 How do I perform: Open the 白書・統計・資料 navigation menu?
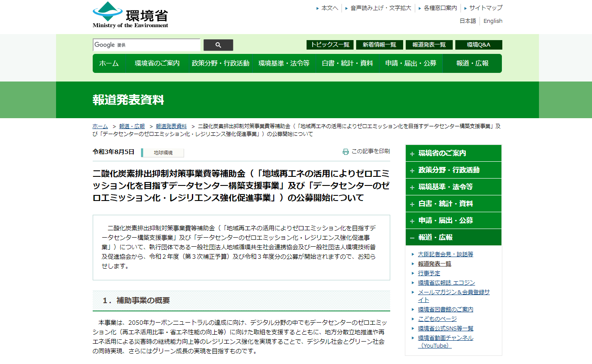(x=347, y=63)
